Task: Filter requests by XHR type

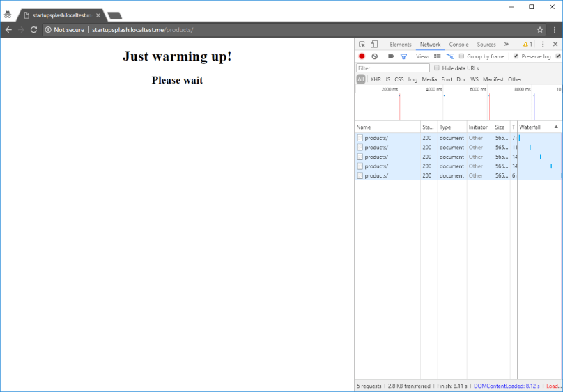Action: point(376,79)
